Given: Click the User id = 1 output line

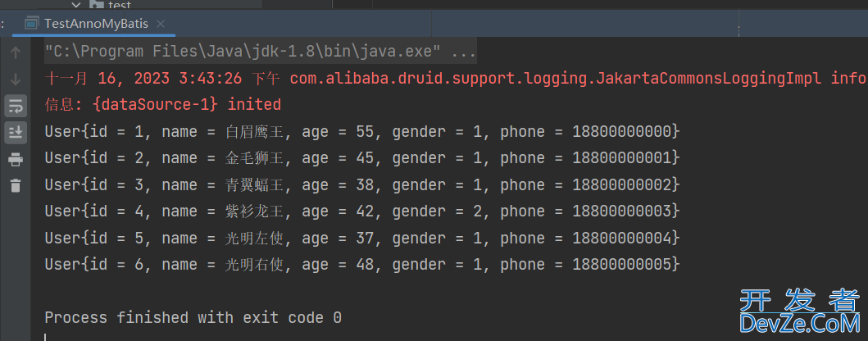Looking at the screenshot, I should [x=362, y=132].
